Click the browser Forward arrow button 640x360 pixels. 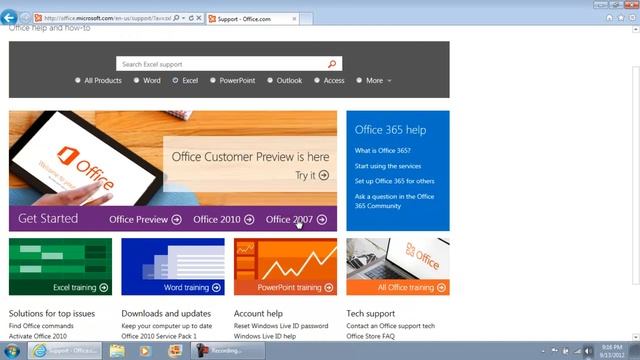click(25, 18)
